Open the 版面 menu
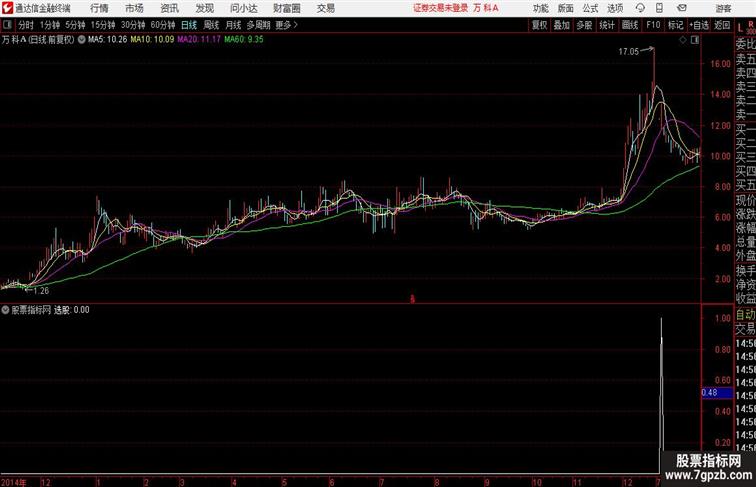The image size is (756, 487). click(x=566, y=8)
